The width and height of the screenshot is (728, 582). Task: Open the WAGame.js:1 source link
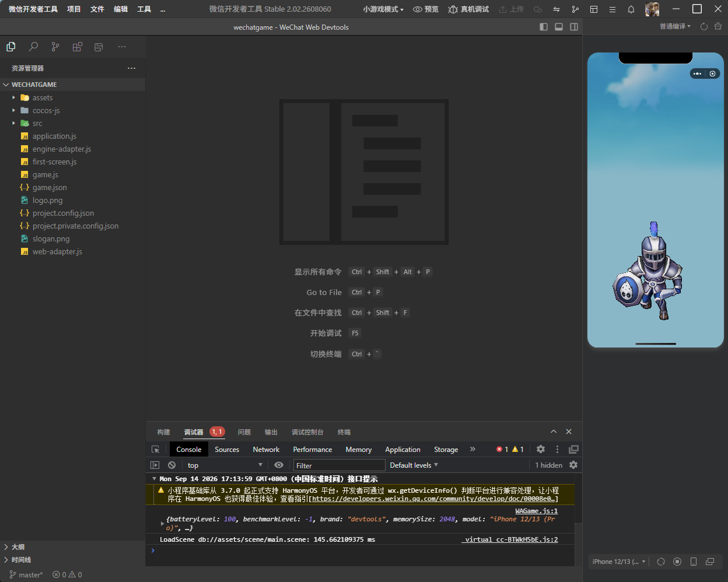[537, 511]
